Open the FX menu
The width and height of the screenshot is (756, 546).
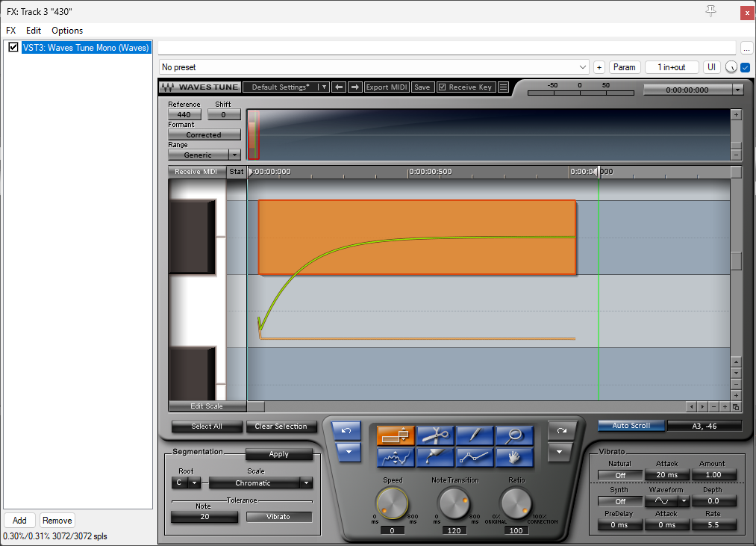pos(10,31)
